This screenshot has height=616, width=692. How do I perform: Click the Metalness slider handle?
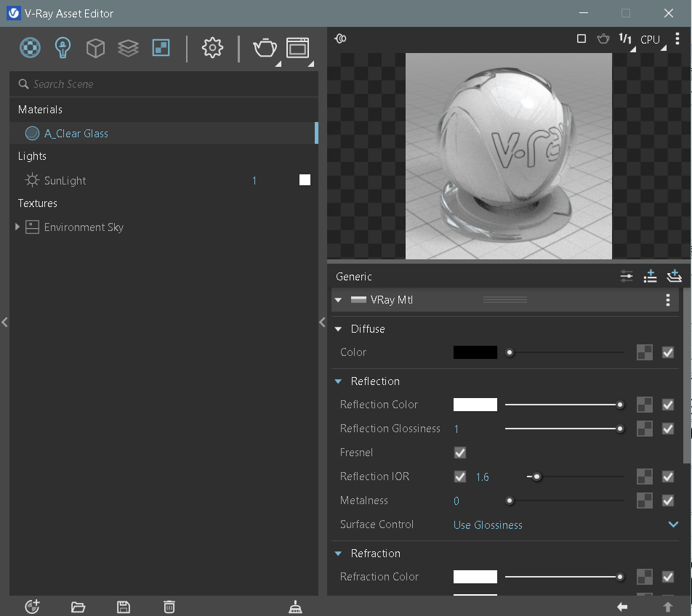pyautogui.click(x=510, y=500)
